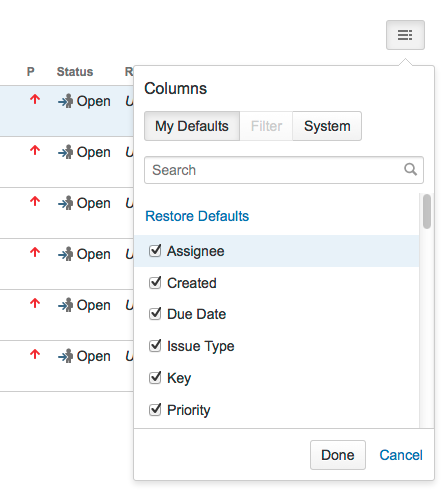Click the Open status icon in fifth row
442x497 pixels.
[x=65, y=305]
